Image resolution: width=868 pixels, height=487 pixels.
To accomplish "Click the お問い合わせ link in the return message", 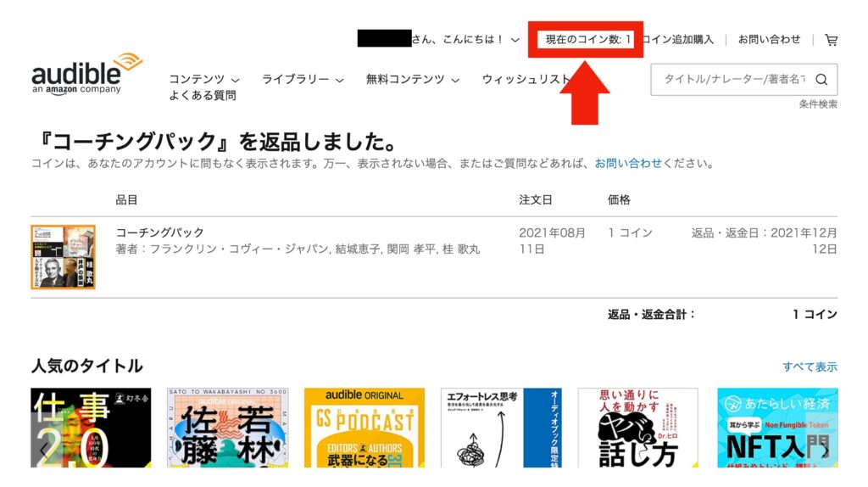I will (628, 164).
